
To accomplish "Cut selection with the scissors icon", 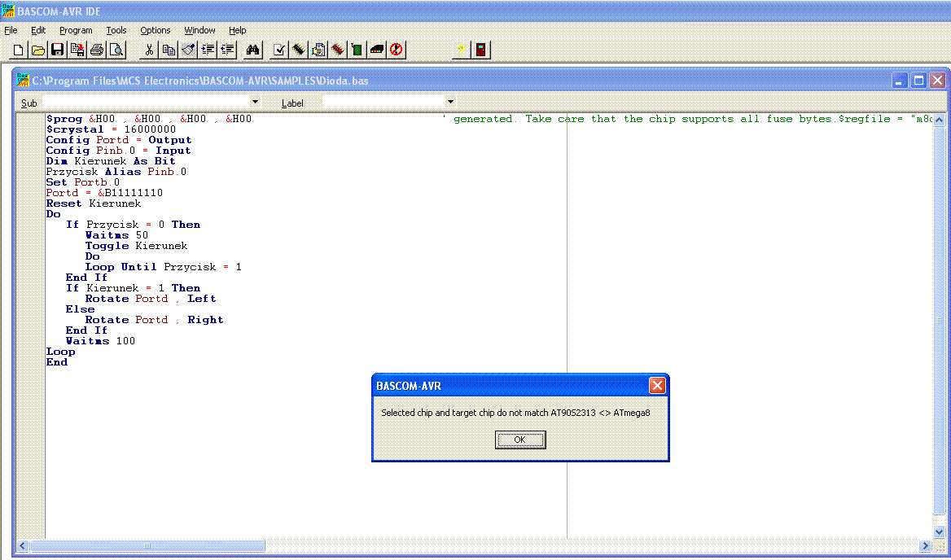I will point(149,50).
